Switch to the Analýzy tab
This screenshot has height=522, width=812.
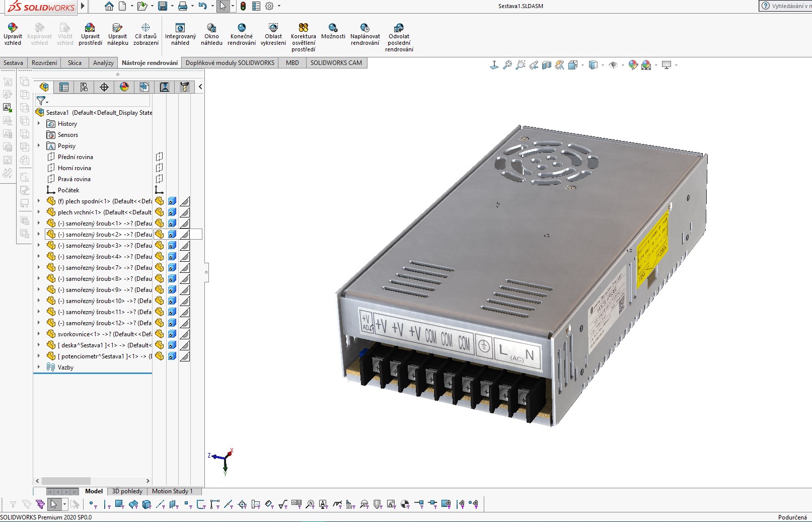tap(103, 63)
